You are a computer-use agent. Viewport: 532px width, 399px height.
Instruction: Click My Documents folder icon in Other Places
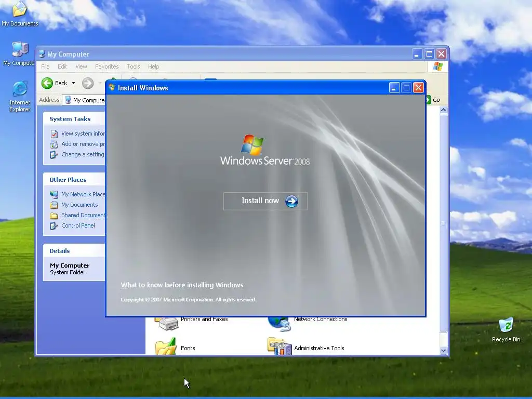point(54,205)
